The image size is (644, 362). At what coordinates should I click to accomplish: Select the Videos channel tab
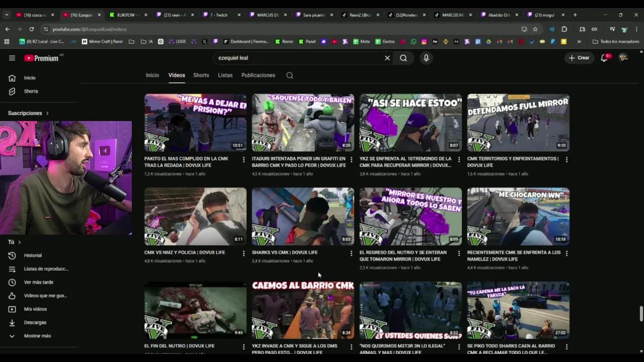point(177,75)
